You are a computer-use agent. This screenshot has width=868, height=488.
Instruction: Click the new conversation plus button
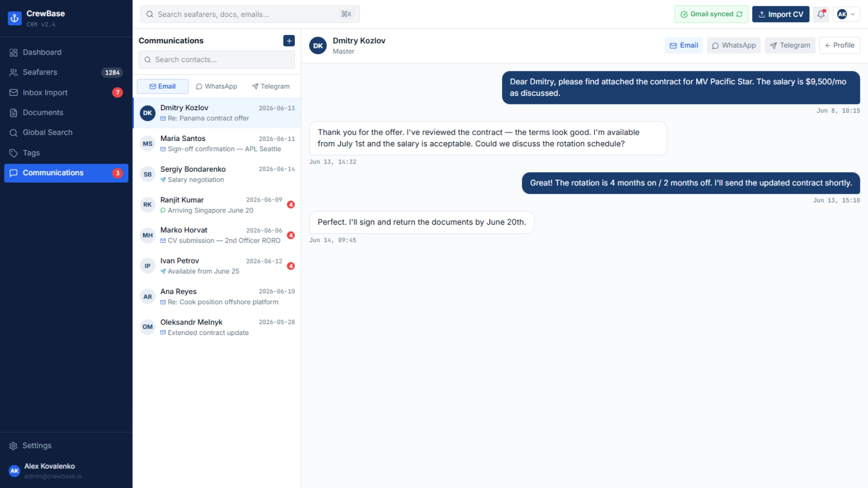pos(289,41)
